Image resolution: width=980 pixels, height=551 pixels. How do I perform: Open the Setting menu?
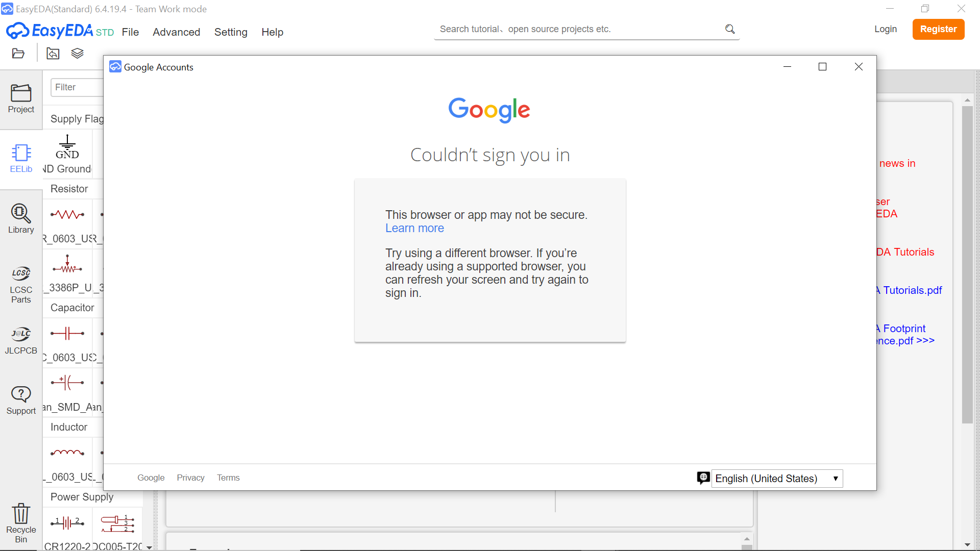pyautogui.click(x=231, y=32)
